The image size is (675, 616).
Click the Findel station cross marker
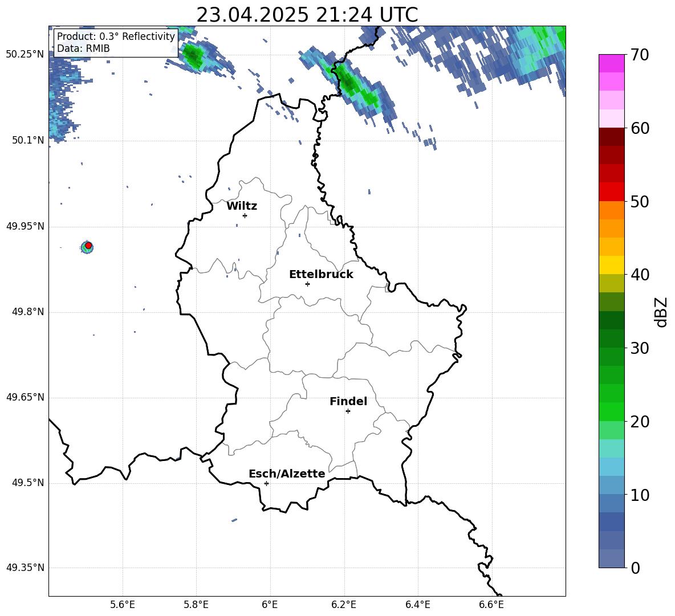(348, 411)
